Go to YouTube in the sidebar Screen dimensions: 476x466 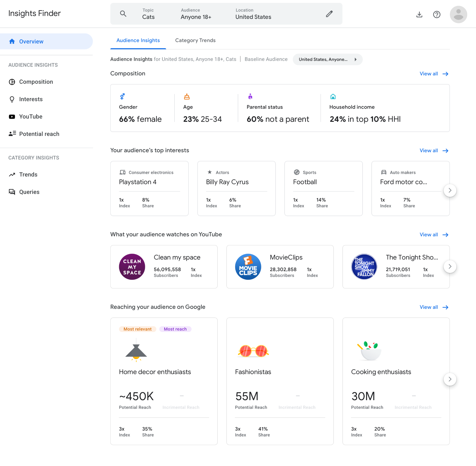pos(31,116)
